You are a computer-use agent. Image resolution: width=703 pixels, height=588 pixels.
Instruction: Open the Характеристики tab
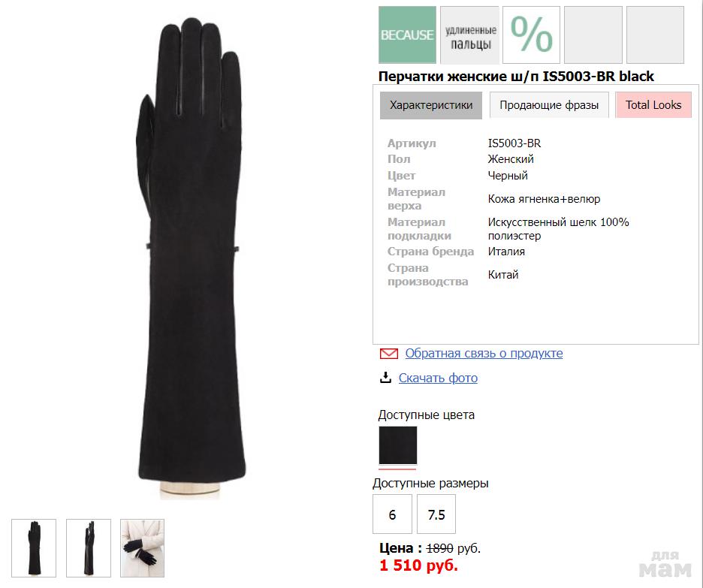point(431,105)
